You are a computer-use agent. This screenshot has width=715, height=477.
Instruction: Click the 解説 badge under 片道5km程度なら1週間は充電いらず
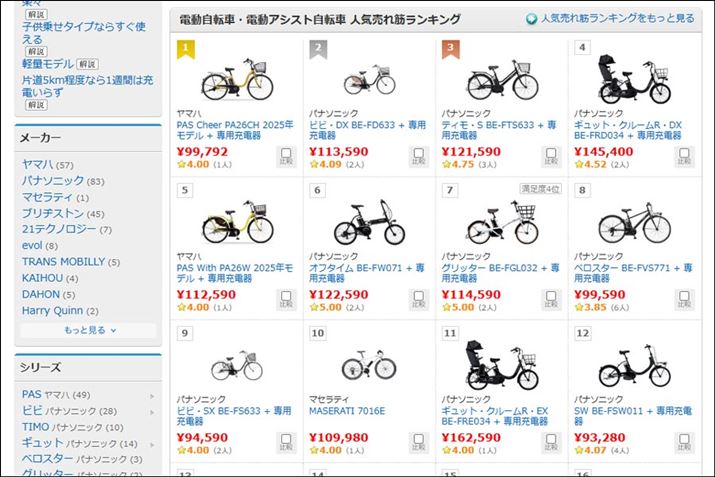tap(34, 104)
